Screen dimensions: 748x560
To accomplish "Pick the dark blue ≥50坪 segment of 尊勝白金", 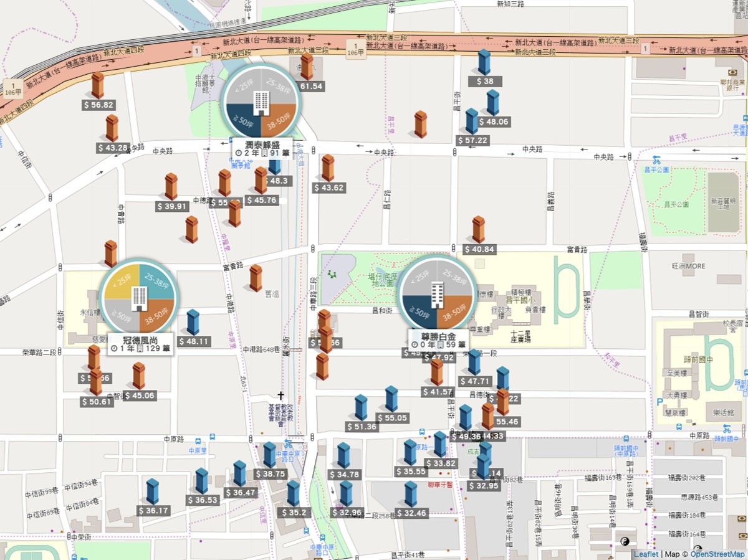I will pyautogui.click(x=419, y=311).
